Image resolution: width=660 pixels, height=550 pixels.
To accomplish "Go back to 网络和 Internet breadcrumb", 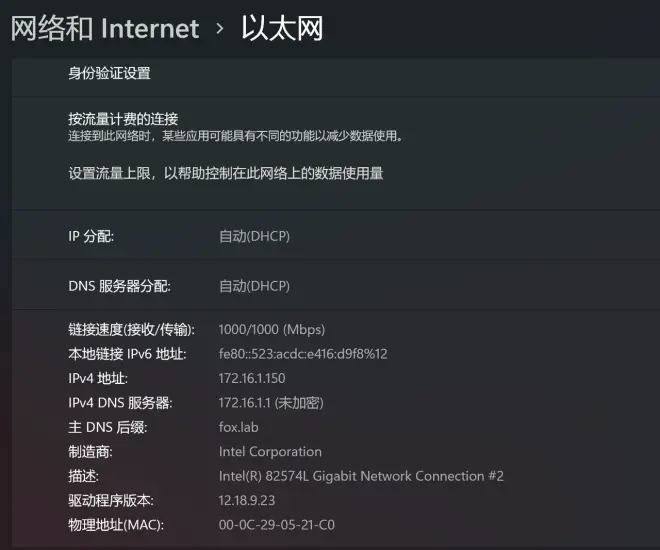I will pos(105,29).
